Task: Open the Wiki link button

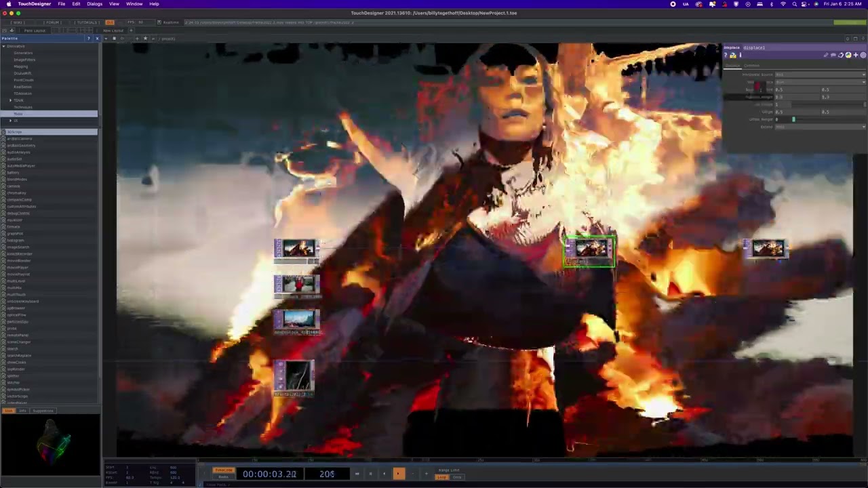Action: coord(17,22)
